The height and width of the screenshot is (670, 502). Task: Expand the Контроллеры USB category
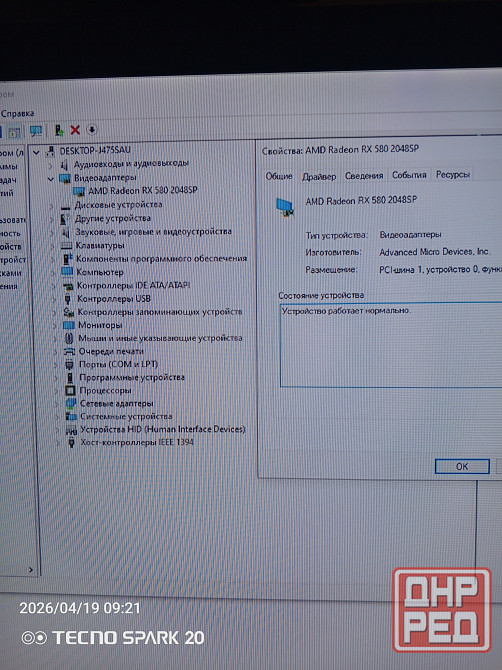pos(54,300)
